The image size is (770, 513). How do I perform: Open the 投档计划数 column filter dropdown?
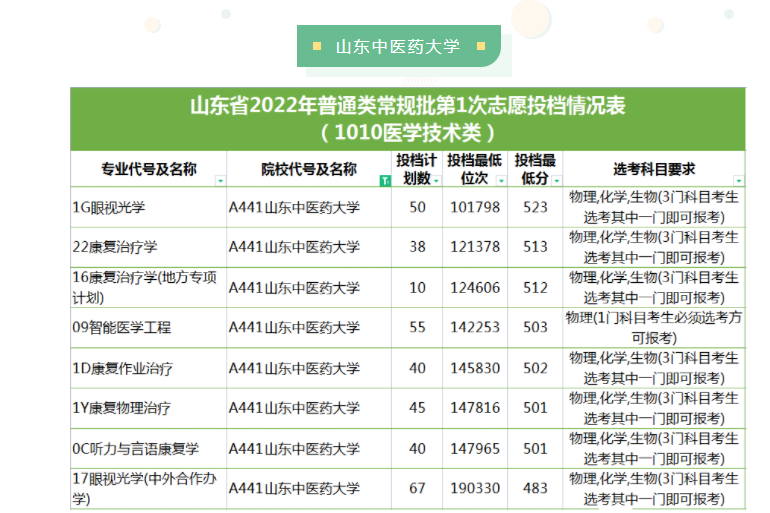(x=436, y=181)
